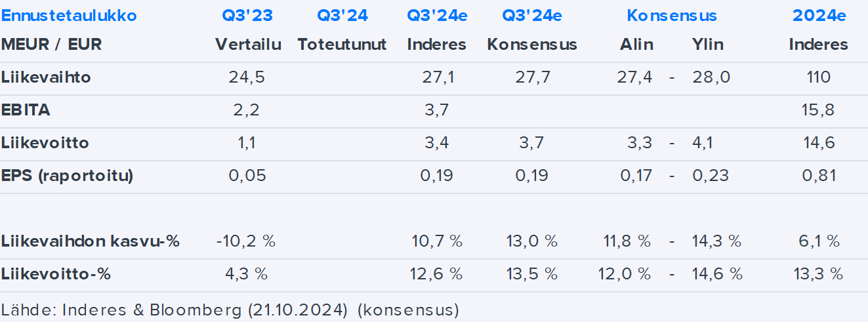Image resolution: width=868 pixels, height=322 pixels.
Task: Select the Q3'23 column header
Action: [x=247, y=15]
